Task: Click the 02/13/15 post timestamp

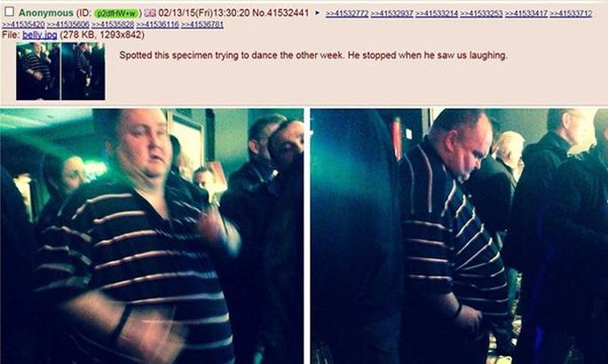Action: tap(203, 12)
